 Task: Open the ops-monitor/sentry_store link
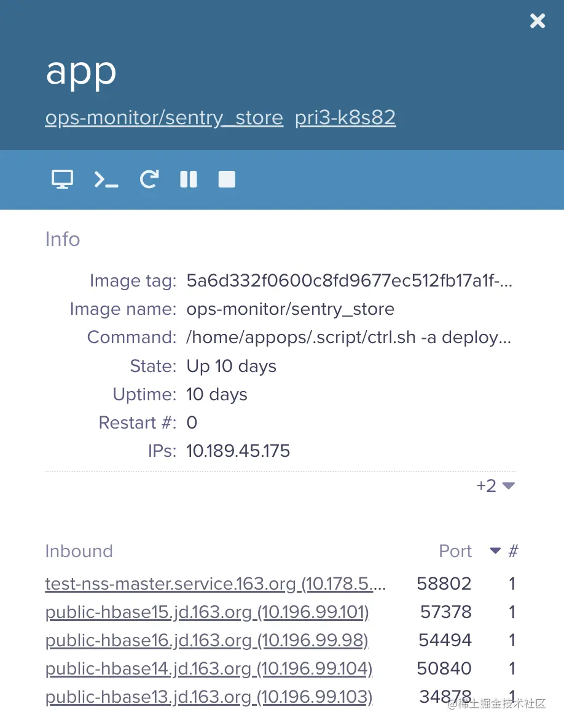(x=164, y=117)
